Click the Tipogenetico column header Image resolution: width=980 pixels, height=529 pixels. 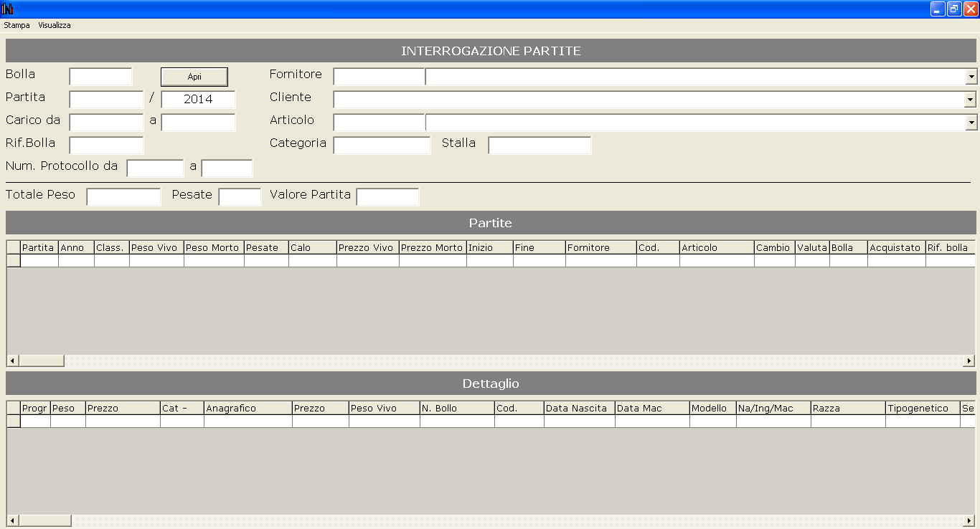[923, 408]
